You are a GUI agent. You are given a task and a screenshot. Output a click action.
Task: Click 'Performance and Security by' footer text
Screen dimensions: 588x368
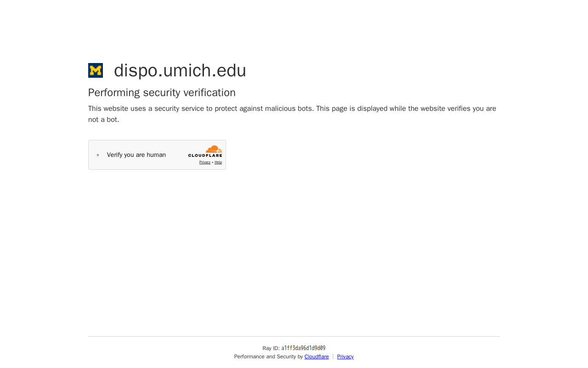(x=269, y=356)
